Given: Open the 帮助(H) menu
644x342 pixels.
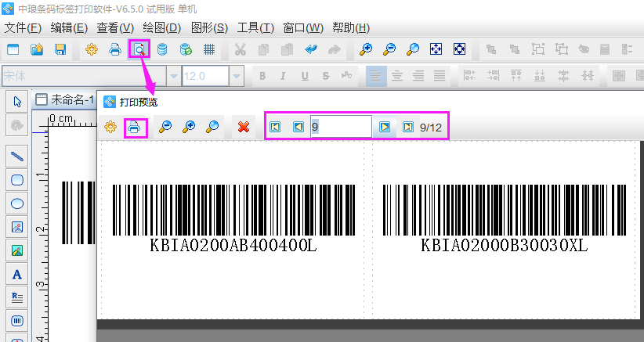Looking at the screenshot, I should tap(351, 28).
